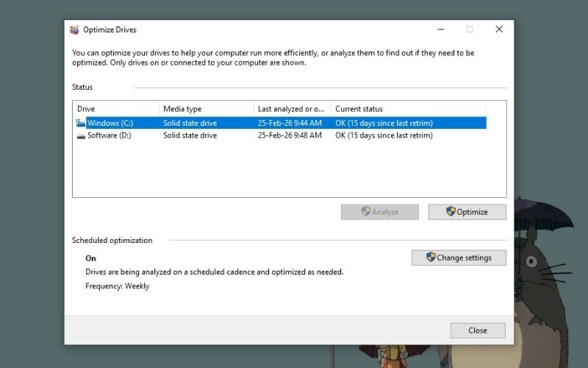Click the Last analyzed column header

coord(292,109)
